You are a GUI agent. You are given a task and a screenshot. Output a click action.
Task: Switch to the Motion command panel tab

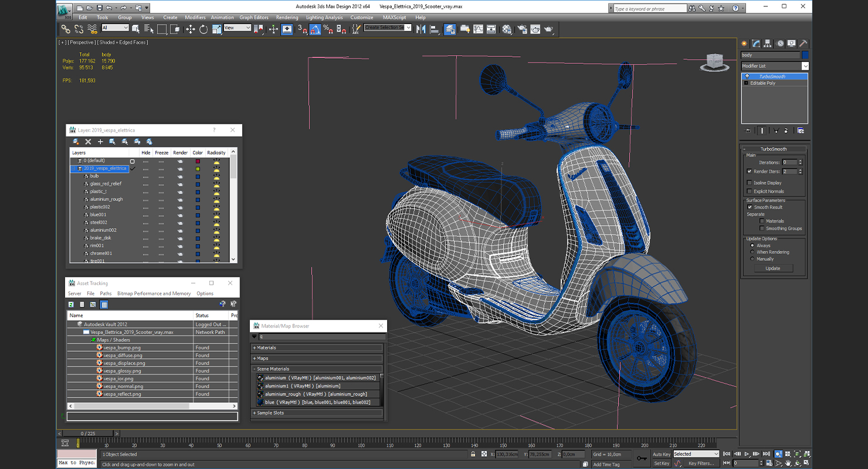click(x=780, y=43)
